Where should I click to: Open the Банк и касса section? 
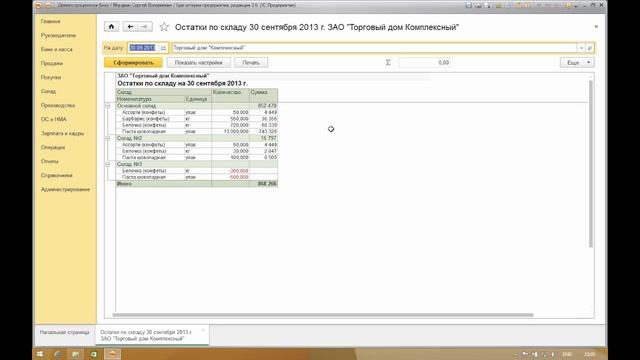coord(57,49)
